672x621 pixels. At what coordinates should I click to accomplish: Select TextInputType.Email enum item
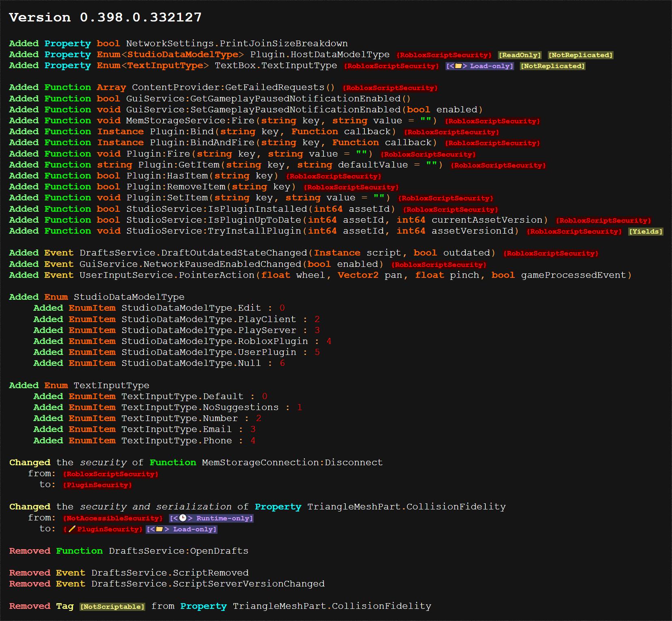pyautogui.click(x=176, y=429)
